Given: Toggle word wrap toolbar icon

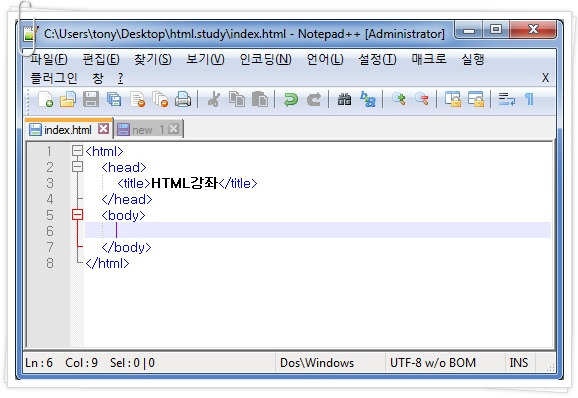Looking at the screenshot, I should 506,99.
